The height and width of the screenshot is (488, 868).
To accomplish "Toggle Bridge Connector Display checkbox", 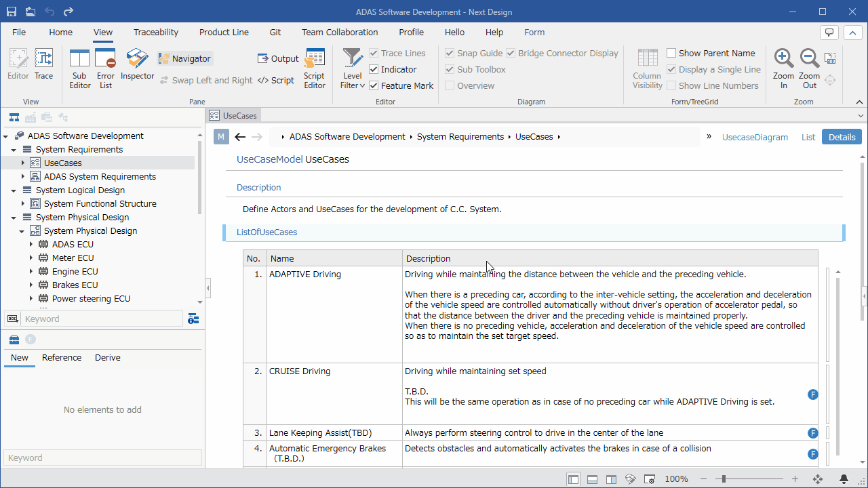I will [x=511, y=53].
